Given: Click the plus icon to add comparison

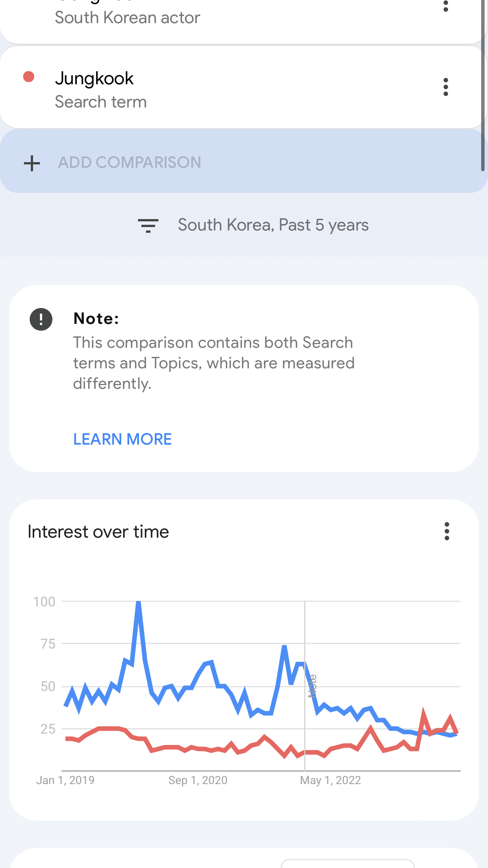Looking at the screenshot, I should pos(32,163).
